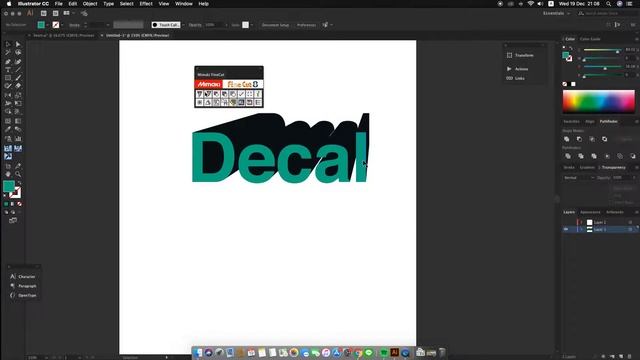This screenshot has width=640, height=360.
Task: Pick the Magic Wand tool
Action: pyautogui.click(x=8, y=53)
